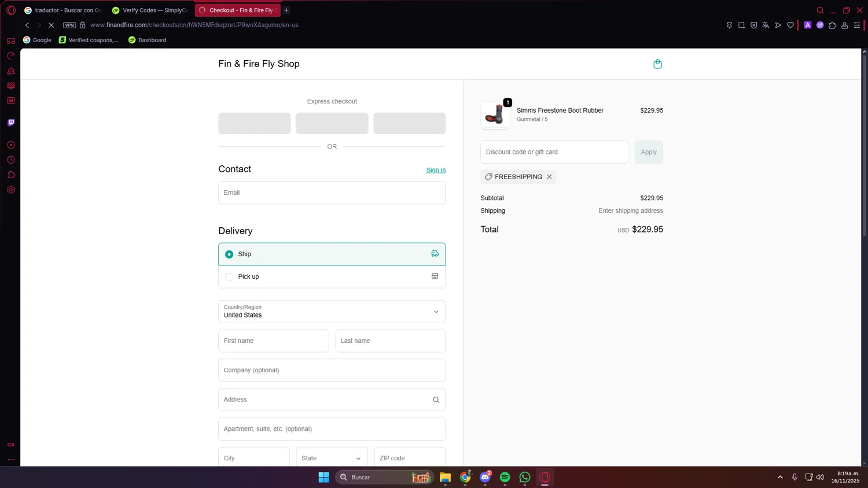This screenshot has height=488, width=868.
Task: Remove the FREESHIPPING discount code
Action: 549,177
